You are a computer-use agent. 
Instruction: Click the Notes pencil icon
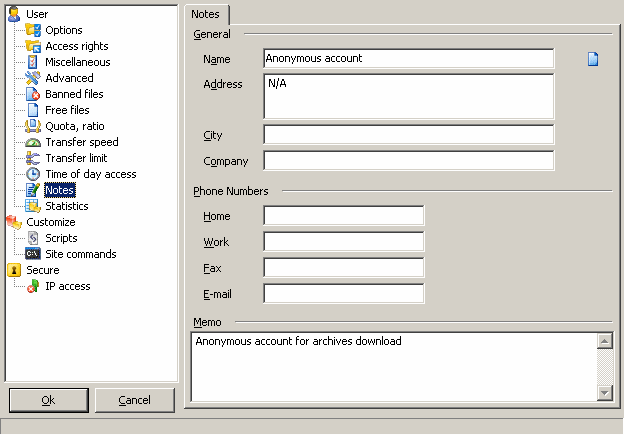coord(33,190)
